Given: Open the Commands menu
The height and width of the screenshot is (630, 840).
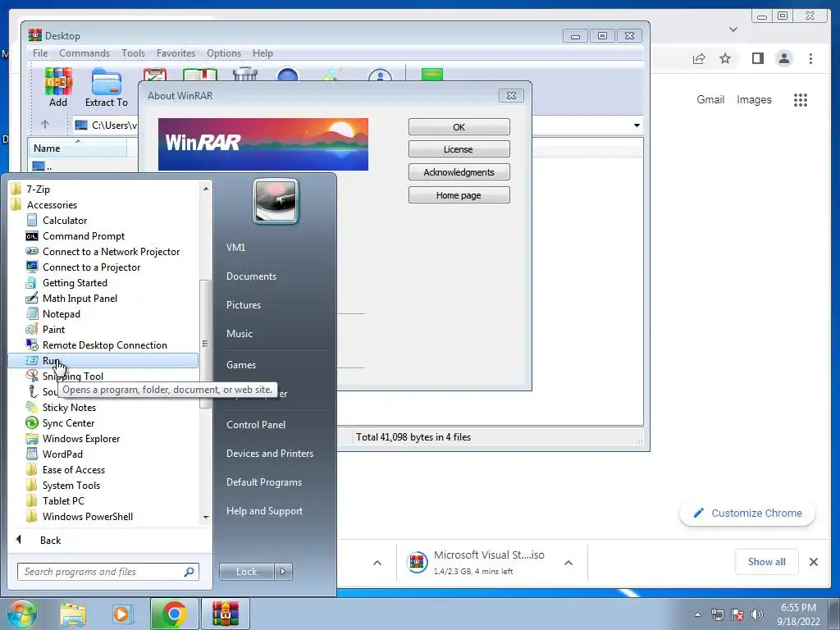Looking at the screenshot, I should [84, 53].
